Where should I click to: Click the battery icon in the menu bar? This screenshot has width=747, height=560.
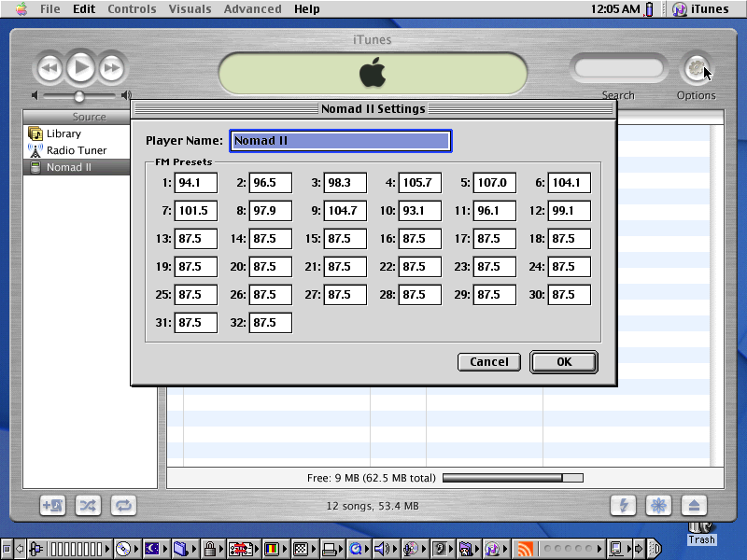[x=649, y=9]
